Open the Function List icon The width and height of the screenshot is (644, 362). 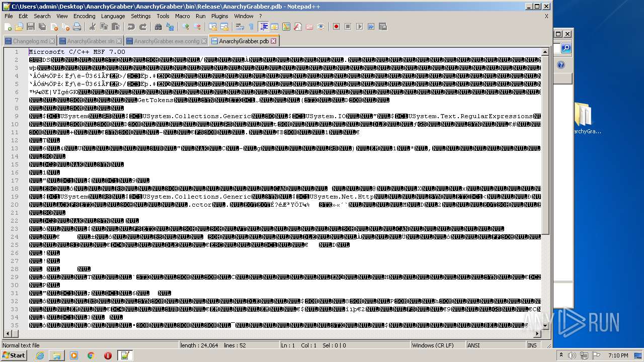pos(298,27)
